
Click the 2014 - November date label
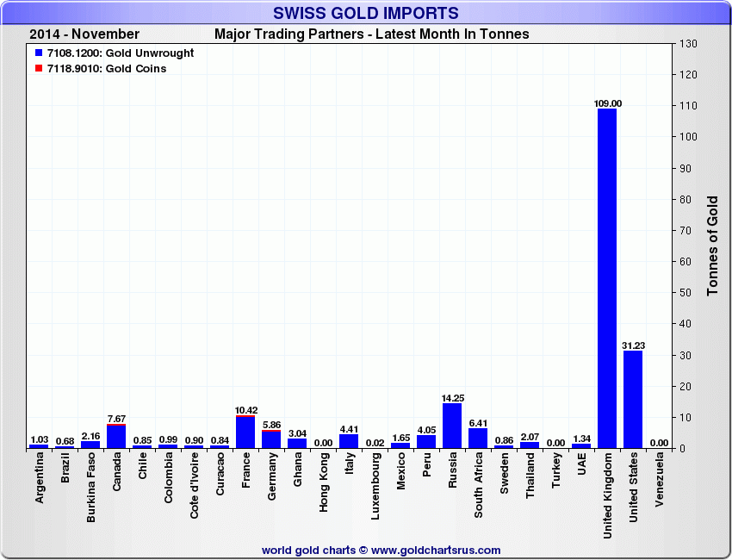click(x=84, y=34)
